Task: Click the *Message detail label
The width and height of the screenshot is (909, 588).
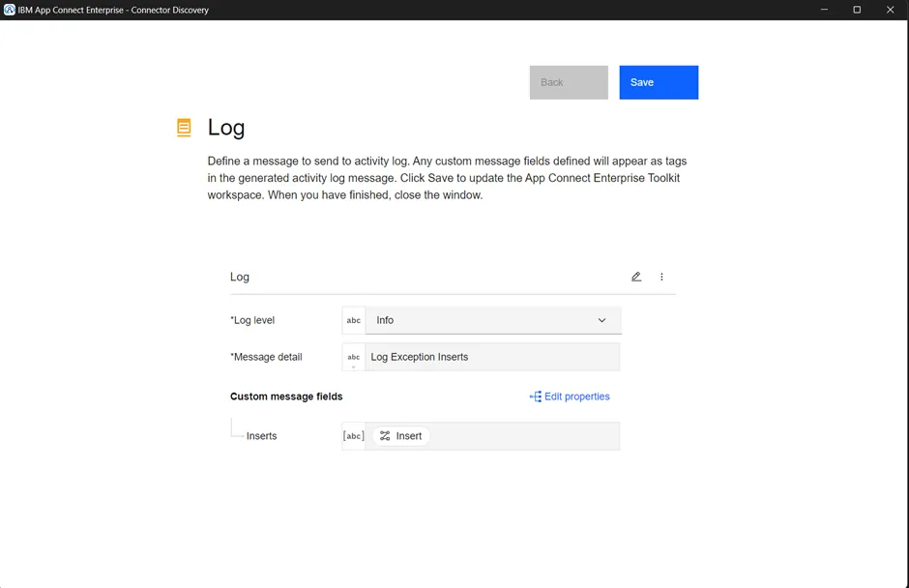Action: pos(266,357)
